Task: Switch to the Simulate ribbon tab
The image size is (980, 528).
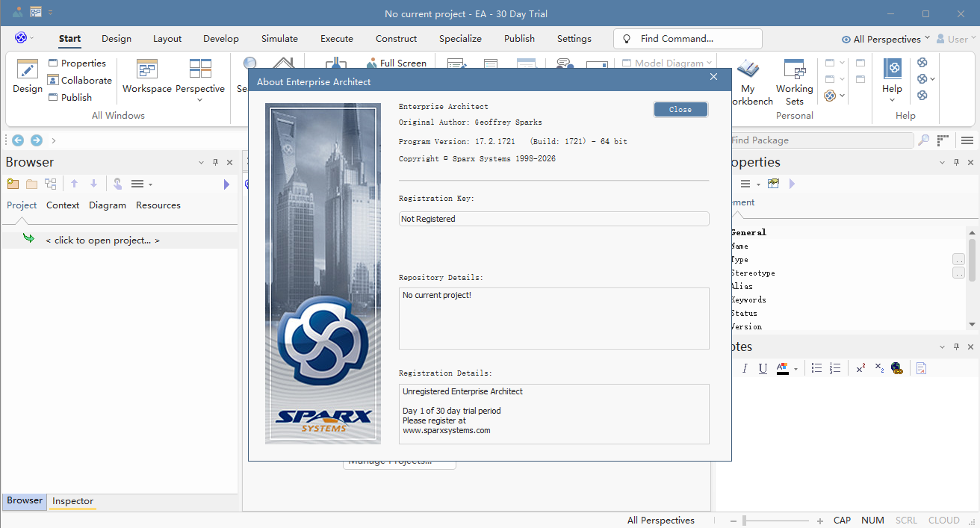Action: coord(279,39)
